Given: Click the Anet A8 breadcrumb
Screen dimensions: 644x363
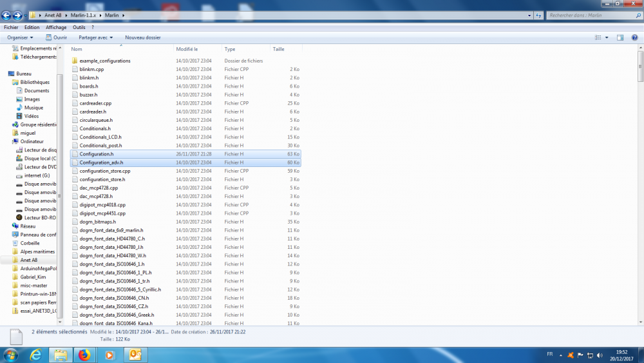Looking at the screenshot, I should click(53, 15).
